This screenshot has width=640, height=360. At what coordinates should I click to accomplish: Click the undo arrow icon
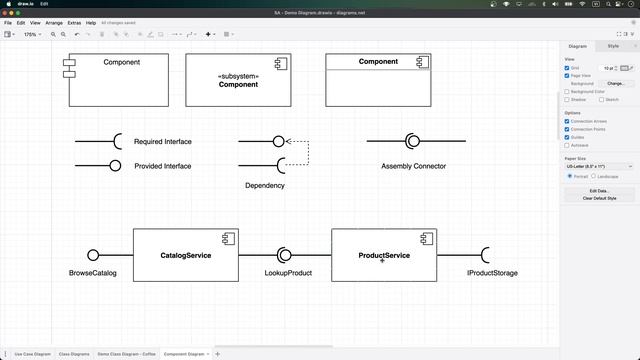77,34
